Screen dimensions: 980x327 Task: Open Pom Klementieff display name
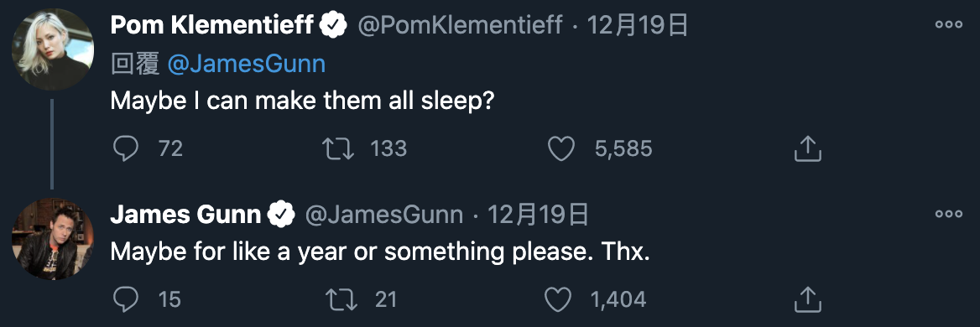pos(212,26)
